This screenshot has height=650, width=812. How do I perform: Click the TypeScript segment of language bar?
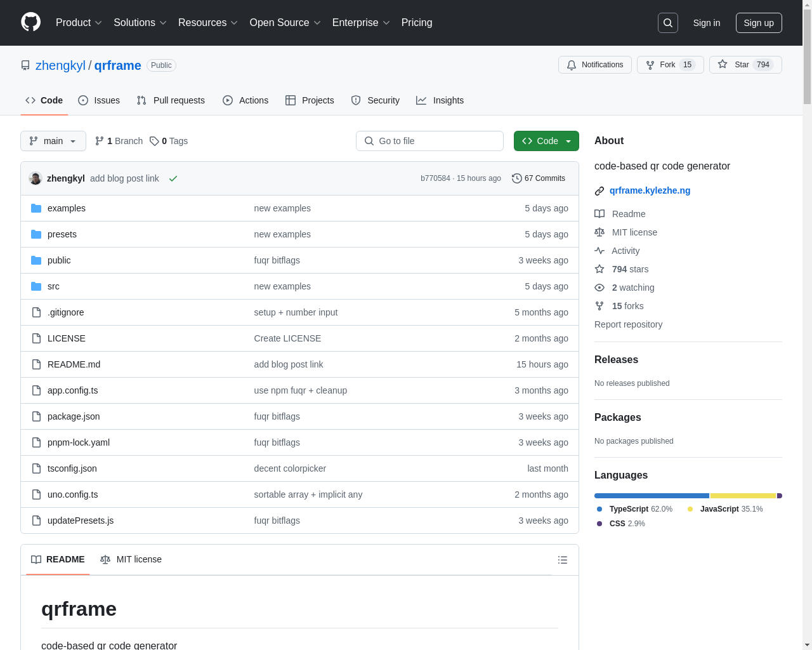coord(652,496)
